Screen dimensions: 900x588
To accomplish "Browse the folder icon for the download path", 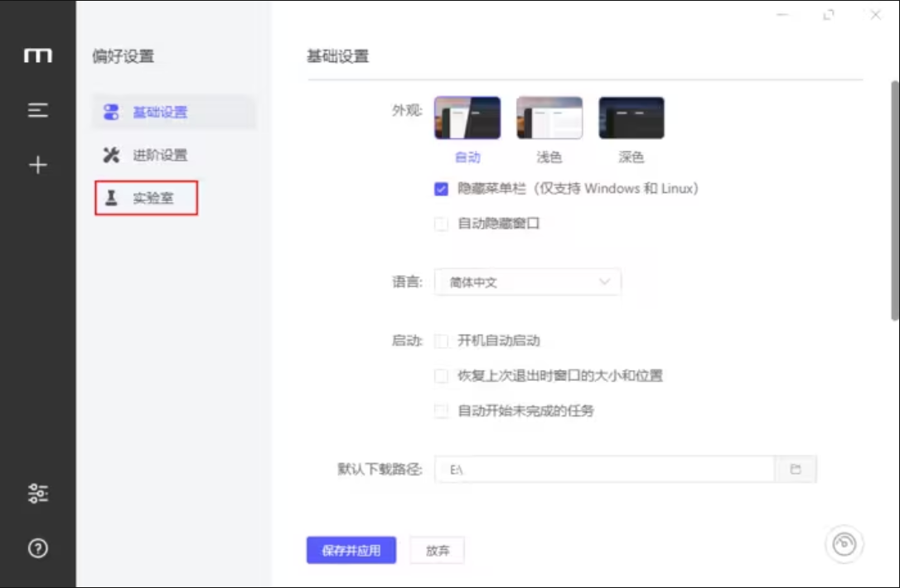I will [x=796, y=470].
